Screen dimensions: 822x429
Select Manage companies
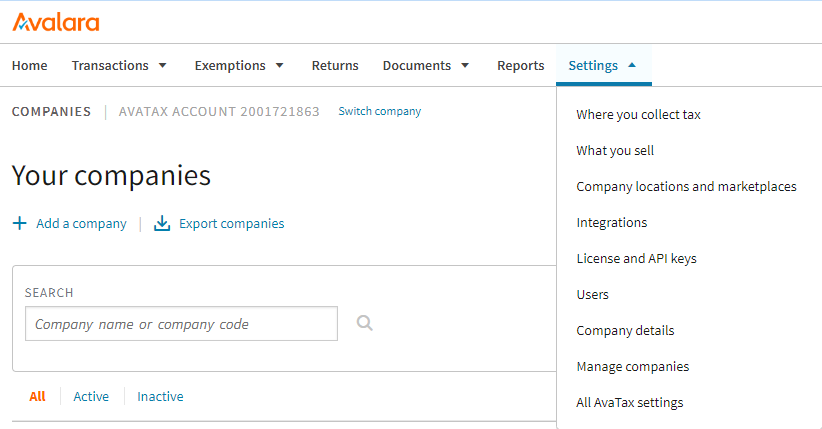coord(633,367)
